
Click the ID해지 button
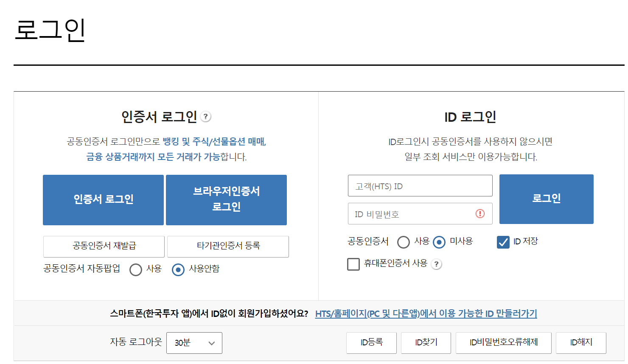point(581,343)
